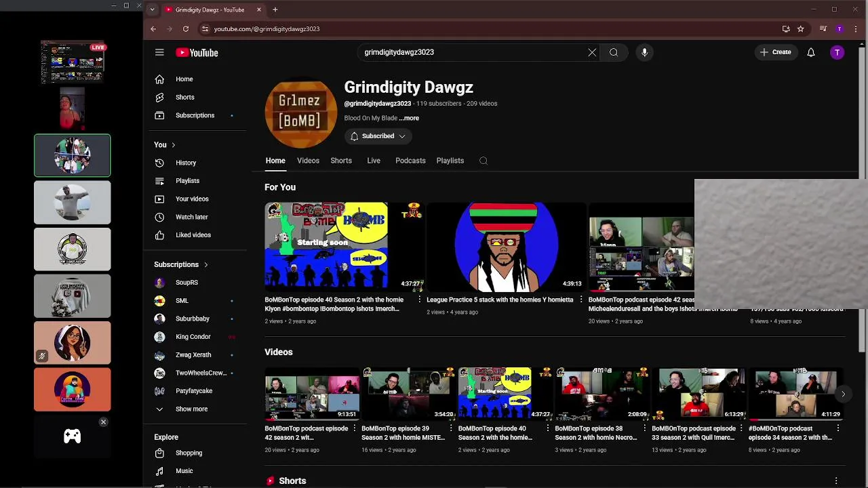The height and width of the screenshot is (488, 868).
Task: Switch to the channel Playlists tab
Action: 450,161
